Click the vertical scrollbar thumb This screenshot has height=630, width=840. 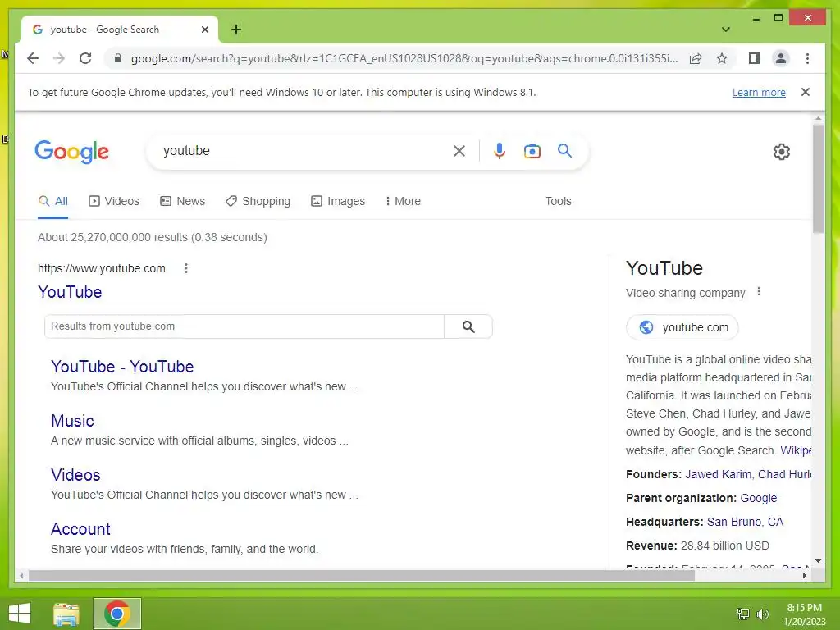[x=818, y=178]
